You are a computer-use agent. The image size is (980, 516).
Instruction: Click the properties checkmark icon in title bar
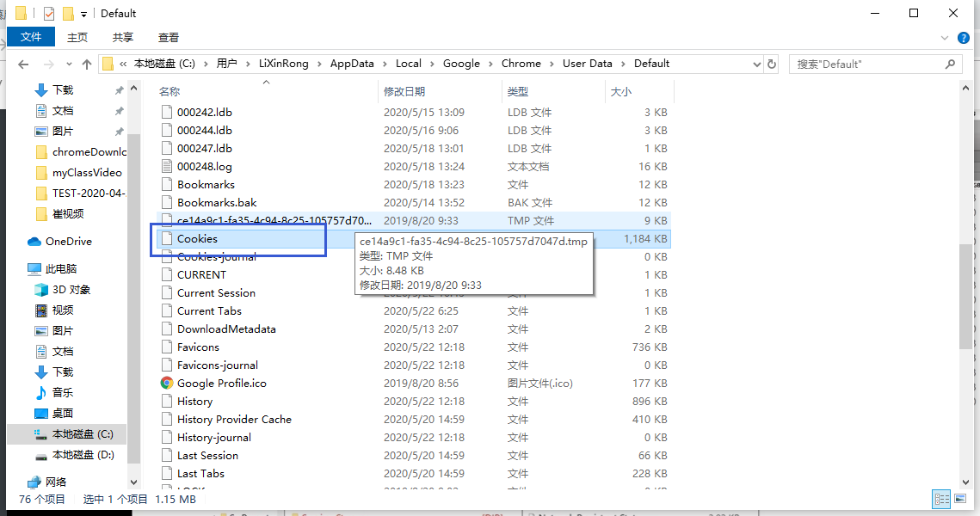(49, 13)
